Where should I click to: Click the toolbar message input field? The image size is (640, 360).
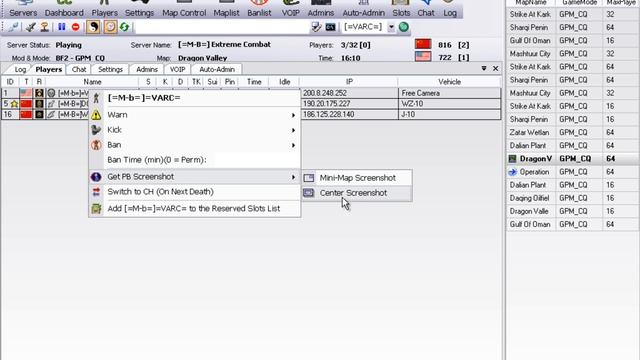click(x=222, y=27)
